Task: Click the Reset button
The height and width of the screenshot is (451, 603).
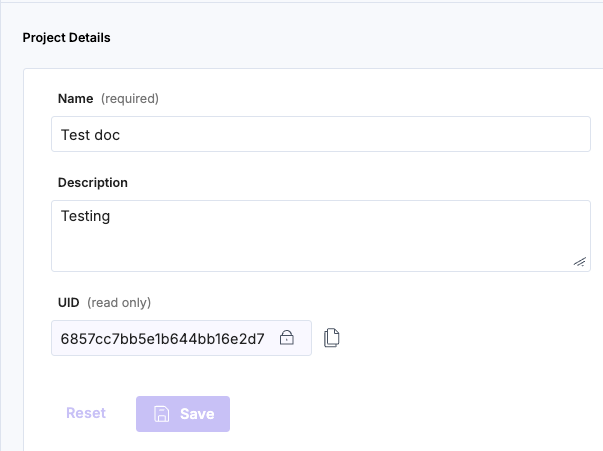Action: click(x=86, y=413)
